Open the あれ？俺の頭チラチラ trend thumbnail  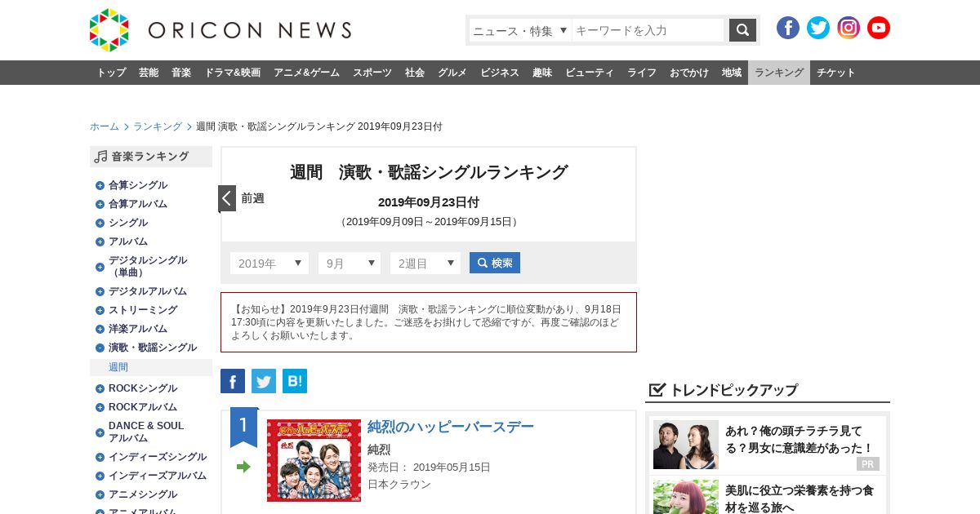coord(686,445)
